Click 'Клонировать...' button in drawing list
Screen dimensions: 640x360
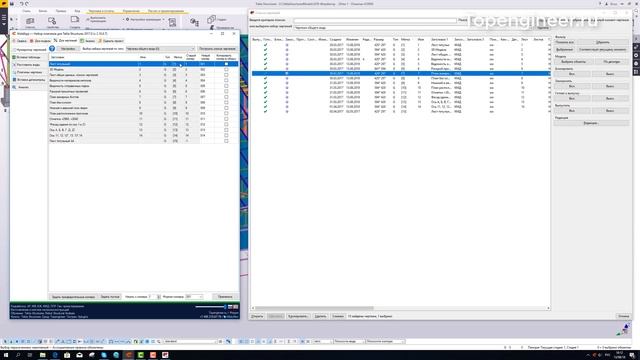(x=298, y=316)
